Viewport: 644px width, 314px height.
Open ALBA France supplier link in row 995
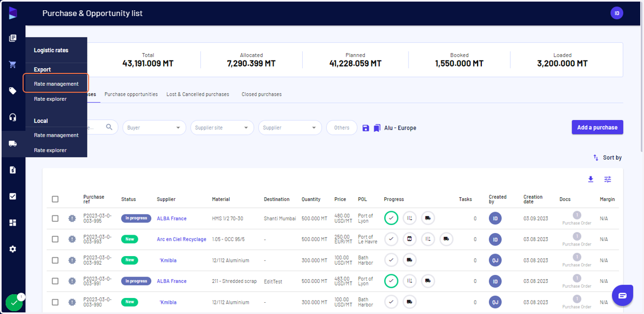pyautogui.click(x=172, y=219)
